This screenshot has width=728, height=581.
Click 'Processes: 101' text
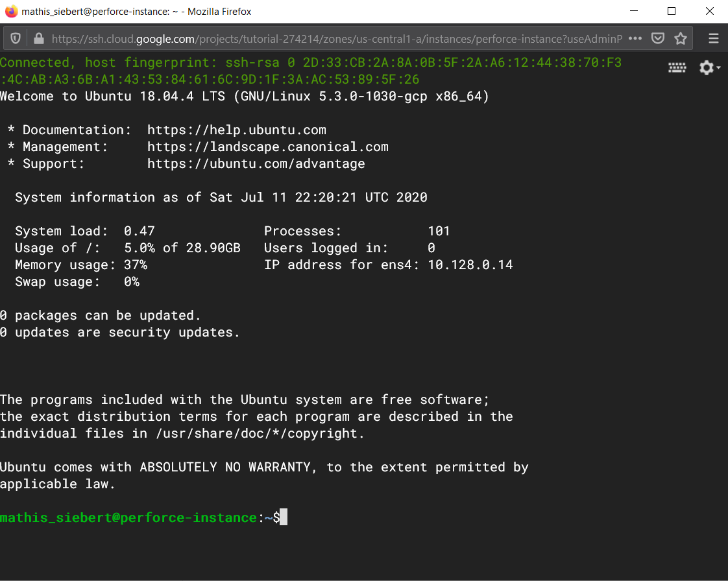click(x=357, y=231)
